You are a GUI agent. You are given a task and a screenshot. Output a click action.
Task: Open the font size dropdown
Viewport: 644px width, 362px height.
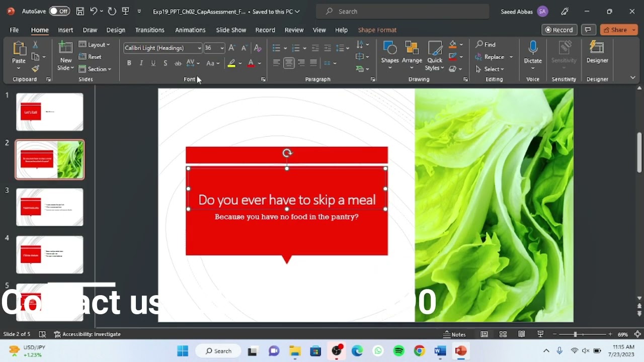click(222, 48)
